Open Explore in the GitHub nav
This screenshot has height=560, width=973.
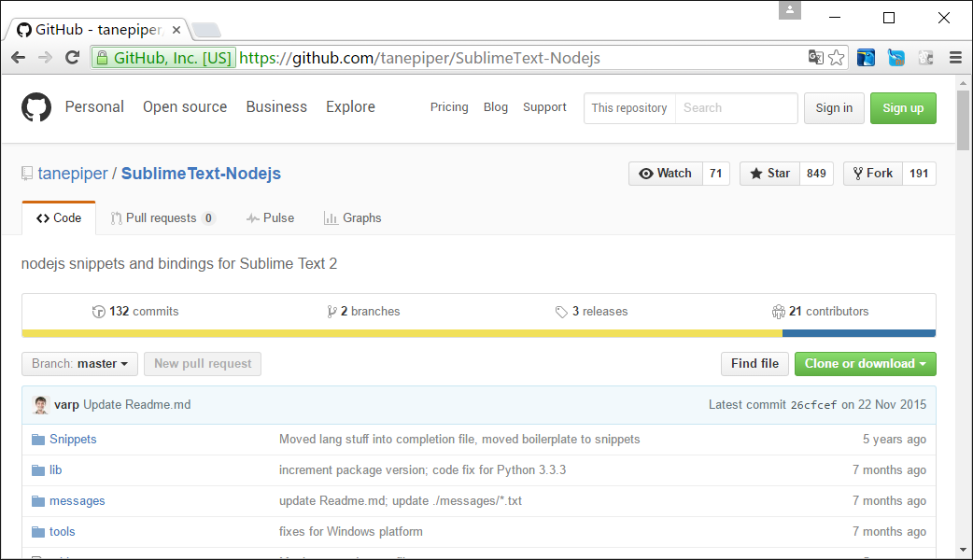(x=350, y=106)
